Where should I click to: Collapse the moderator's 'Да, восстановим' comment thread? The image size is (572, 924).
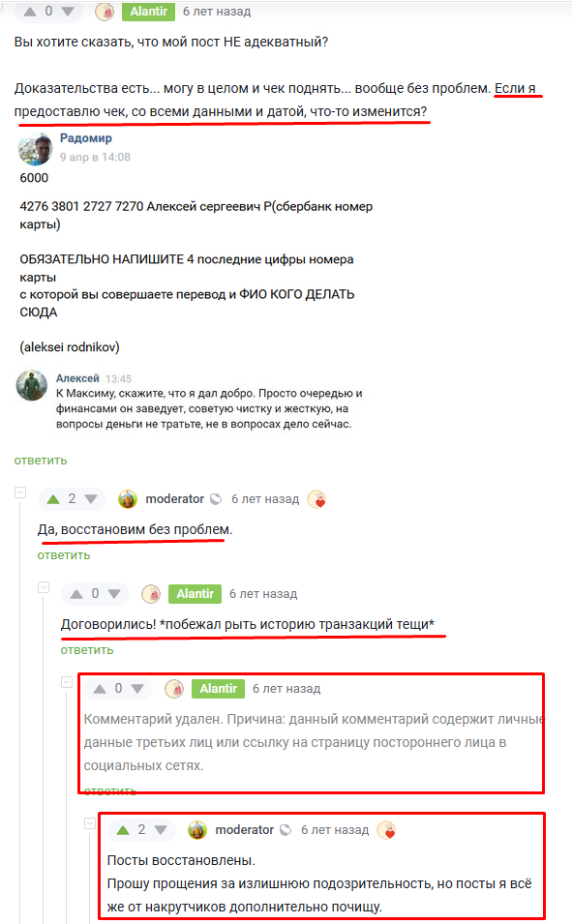[20, 492]
